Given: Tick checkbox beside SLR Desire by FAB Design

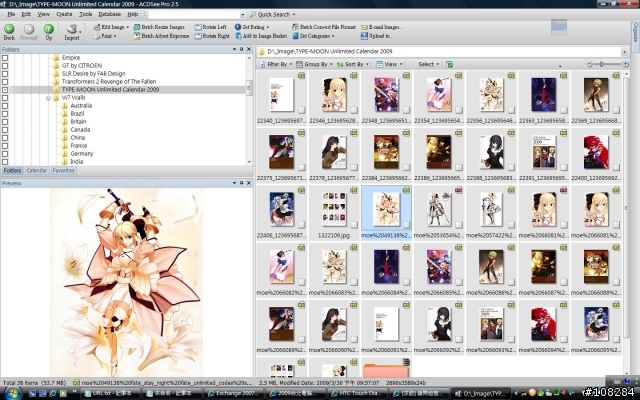Looking at the screenshot, I should click(5, 73).
